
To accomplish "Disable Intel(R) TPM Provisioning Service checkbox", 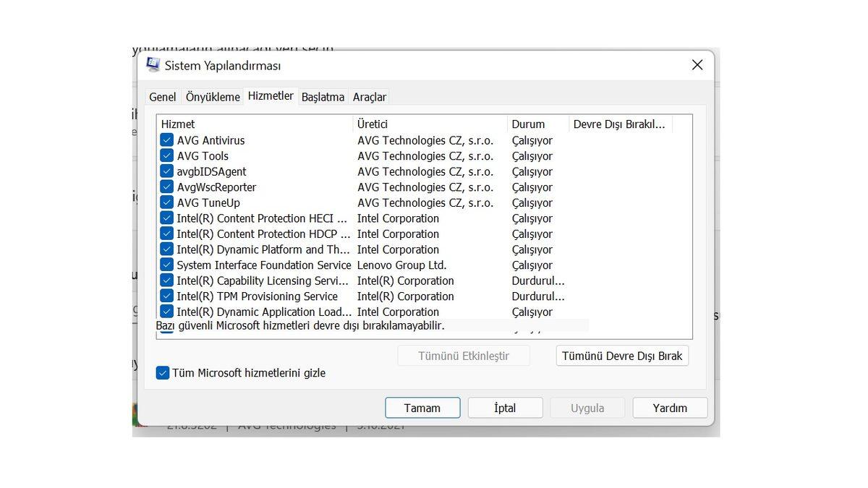I will [166, 296].
